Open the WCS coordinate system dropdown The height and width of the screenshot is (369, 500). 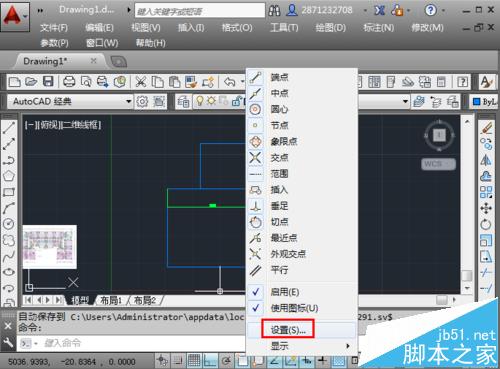(438, 164)
